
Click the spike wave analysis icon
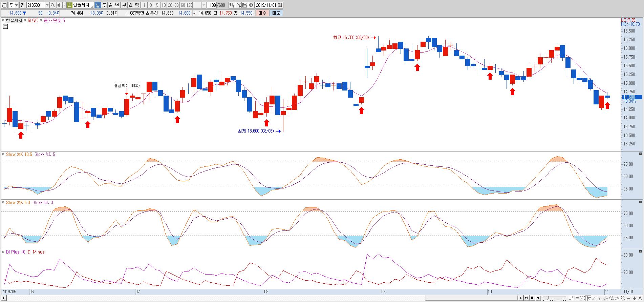pos(600,298)
